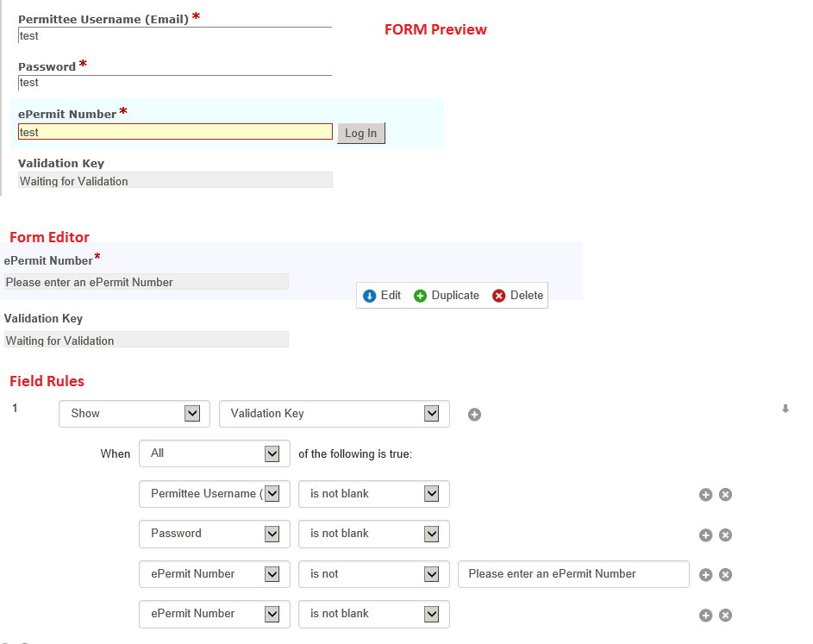Screen dimensions: 813x644
Task: Move rule 1 down with arrow icon
Action: [785, 410]
